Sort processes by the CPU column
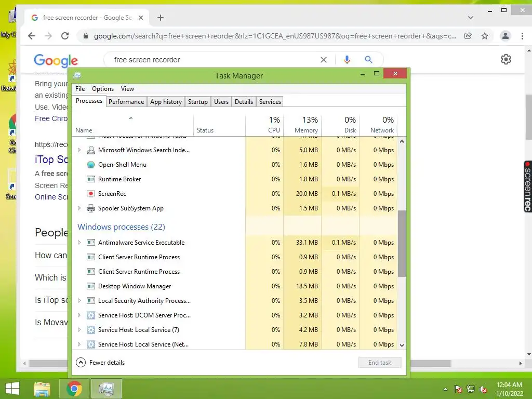Image resolution: width=532 pixels, height=399 pixels. [264, 125]
